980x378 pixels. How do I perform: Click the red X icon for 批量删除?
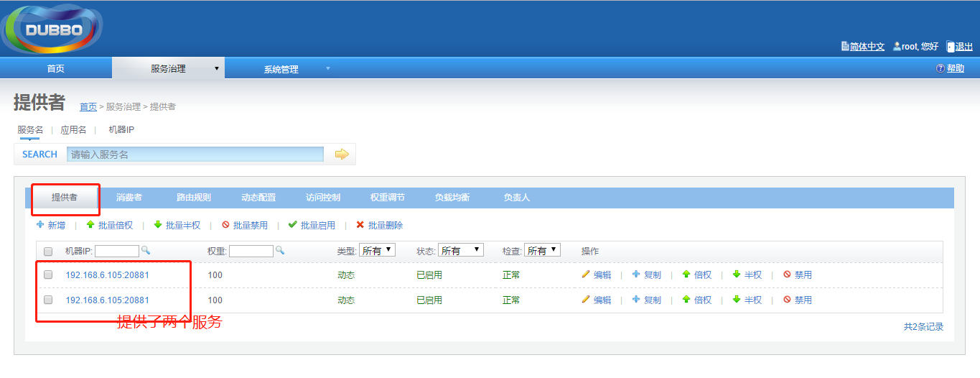[x=360, y=225]
